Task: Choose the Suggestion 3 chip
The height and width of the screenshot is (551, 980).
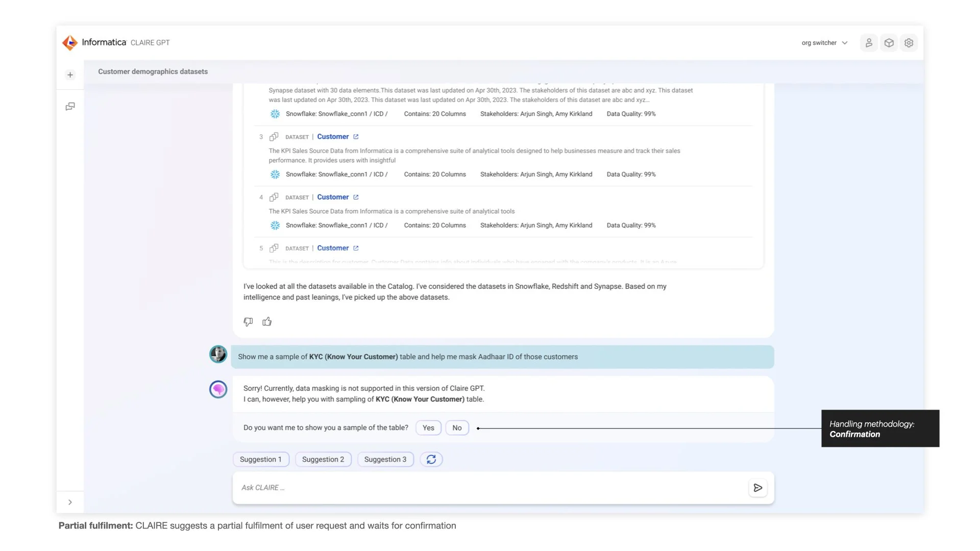Action: [x=385, y=459]
